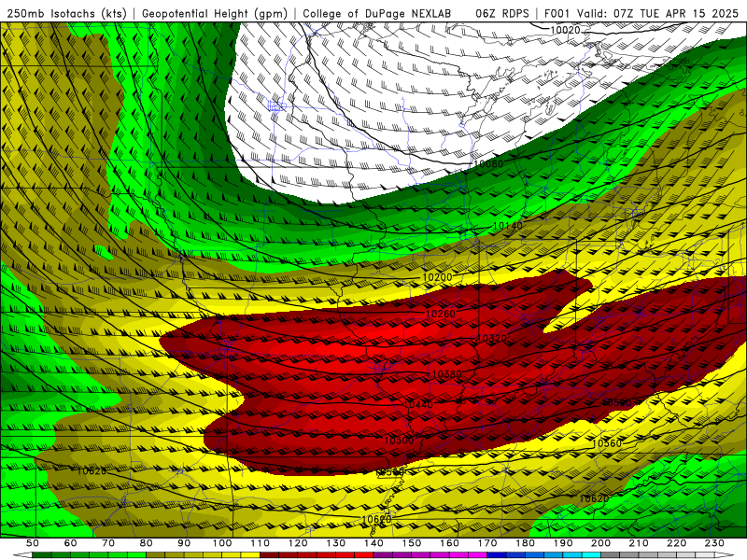Select the 130 legend value
Viewport: 747px width, 560px height.
coord(336,543)
